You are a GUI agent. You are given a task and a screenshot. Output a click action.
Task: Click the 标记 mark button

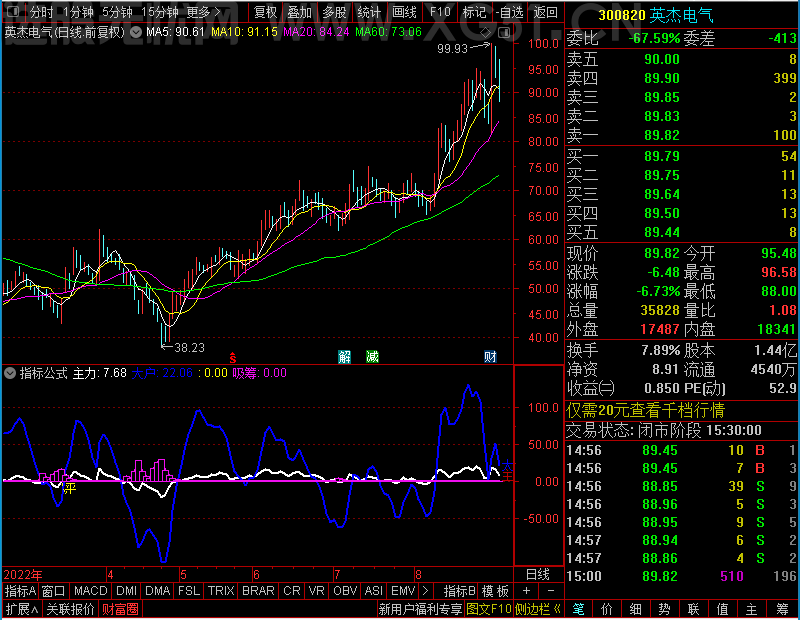point(474,12)
